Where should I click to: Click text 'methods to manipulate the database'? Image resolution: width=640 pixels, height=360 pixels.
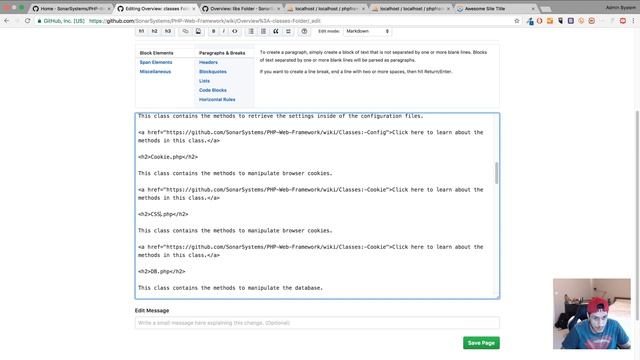point(267,288)
